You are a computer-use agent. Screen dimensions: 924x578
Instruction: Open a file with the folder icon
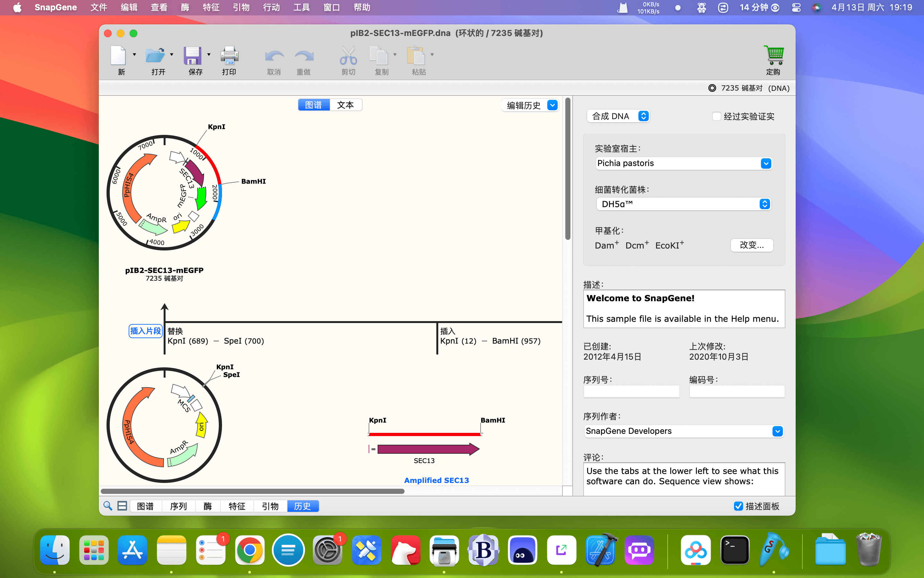coord(155,56)
